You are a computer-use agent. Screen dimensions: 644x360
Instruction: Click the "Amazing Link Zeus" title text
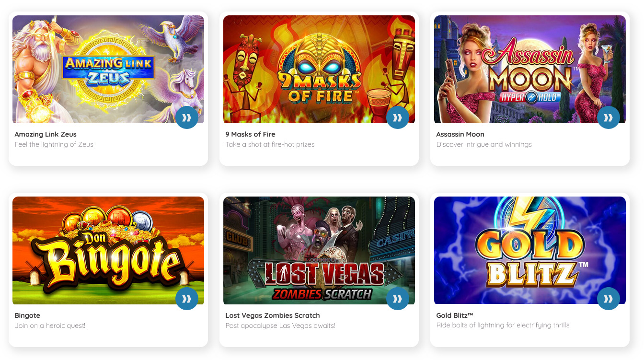[46, 134]
